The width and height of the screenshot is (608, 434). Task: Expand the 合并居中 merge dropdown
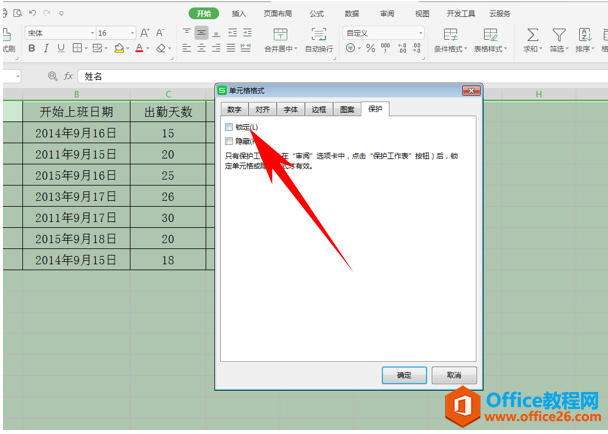(296, 49)
